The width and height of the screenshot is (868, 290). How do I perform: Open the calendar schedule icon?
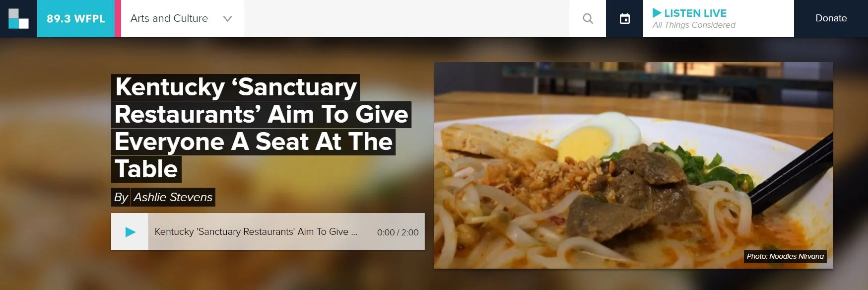pos(625,18)
